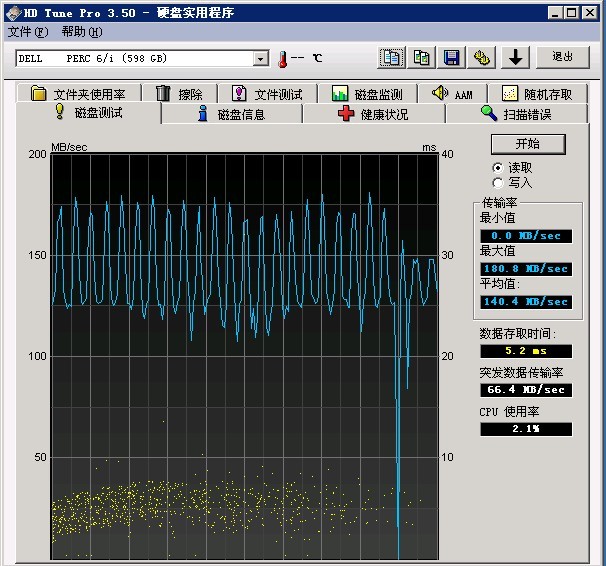Click the blue info icon on 磁盘信息 tab
Viewport: 606px width, 566px height.
203,114
